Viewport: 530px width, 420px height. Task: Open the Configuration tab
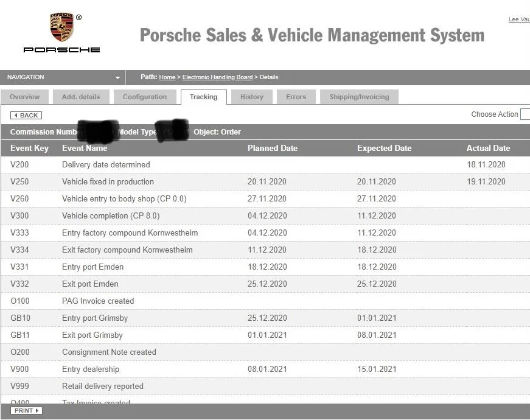[x=145, y=97]
